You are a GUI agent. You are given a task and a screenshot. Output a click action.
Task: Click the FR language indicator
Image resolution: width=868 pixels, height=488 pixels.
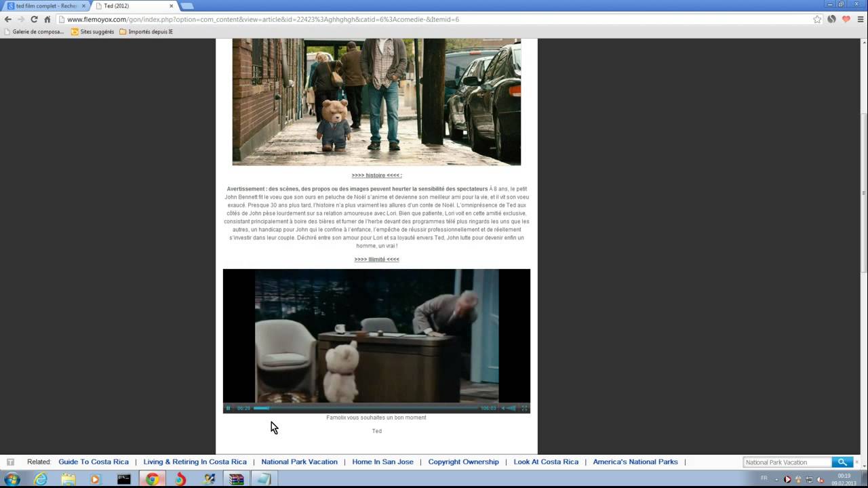pos(764,479)
